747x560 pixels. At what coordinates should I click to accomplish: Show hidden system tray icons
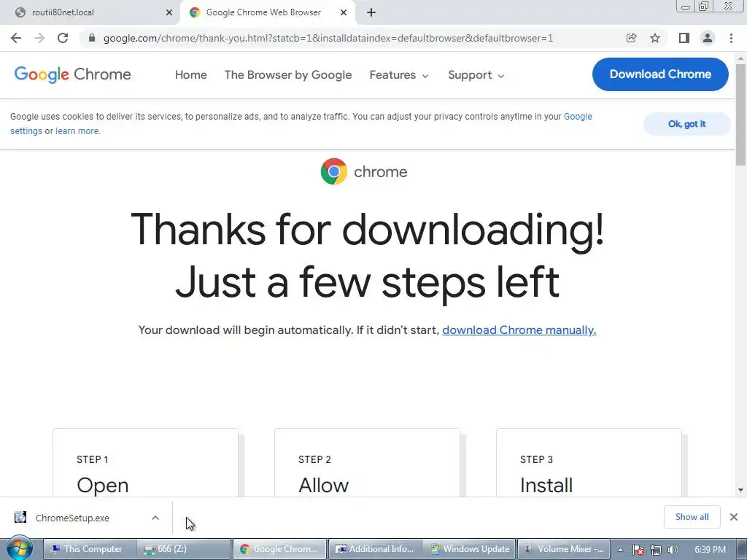click(x=620, y=550)
